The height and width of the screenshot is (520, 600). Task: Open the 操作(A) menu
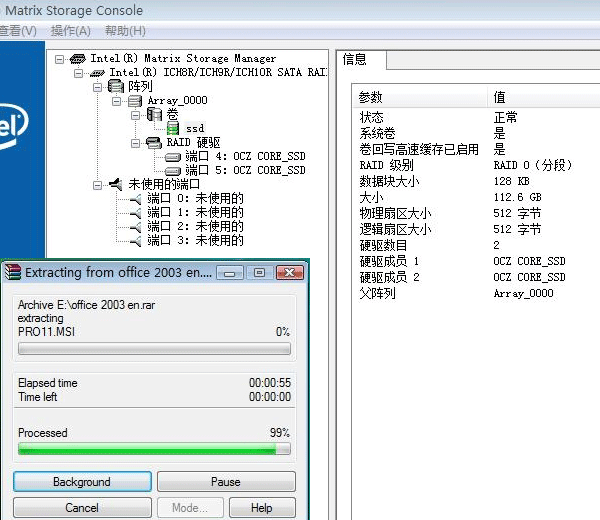point(70,31)
